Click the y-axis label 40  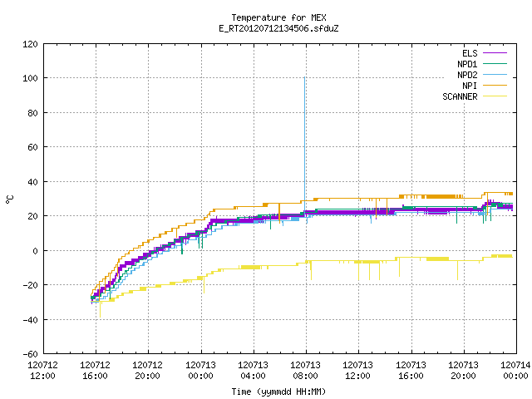[x=32, y=182]
